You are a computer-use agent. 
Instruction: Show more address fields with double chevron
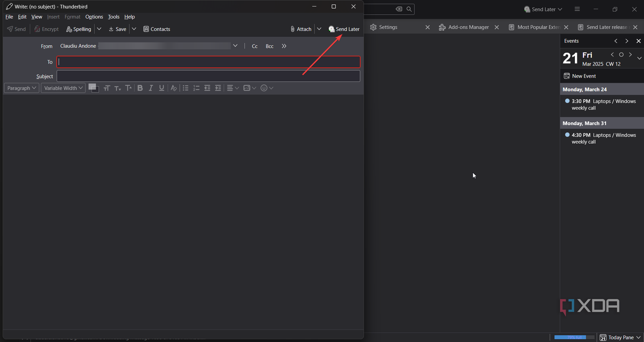point(284,46)
